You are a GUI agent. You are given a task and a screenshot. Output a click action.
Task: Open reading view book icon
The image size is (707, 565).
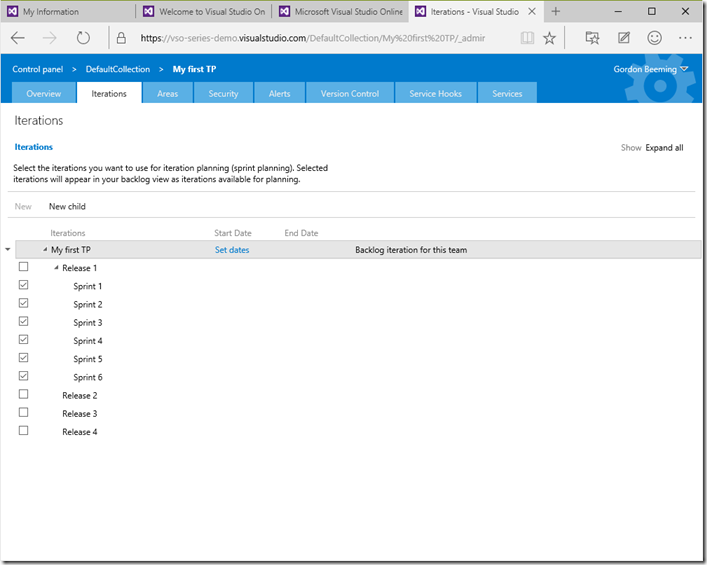[527, 38]
